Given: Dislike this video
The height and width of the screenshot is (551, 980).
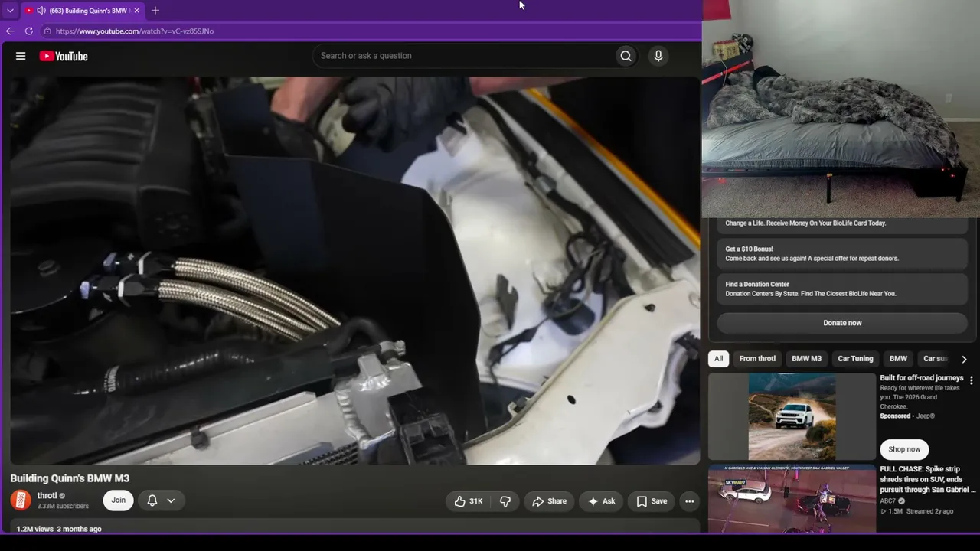Looking at the screenshot, I should (x=505, y=501).
